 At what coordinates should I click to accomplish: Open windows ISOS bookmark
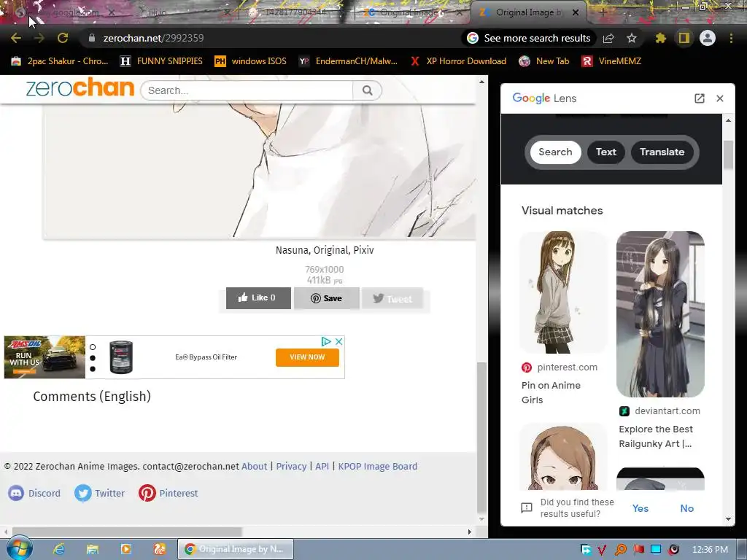251,61
